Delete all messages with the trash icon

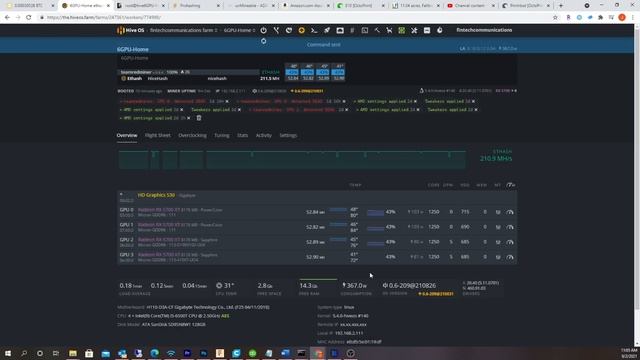[199, 118]
